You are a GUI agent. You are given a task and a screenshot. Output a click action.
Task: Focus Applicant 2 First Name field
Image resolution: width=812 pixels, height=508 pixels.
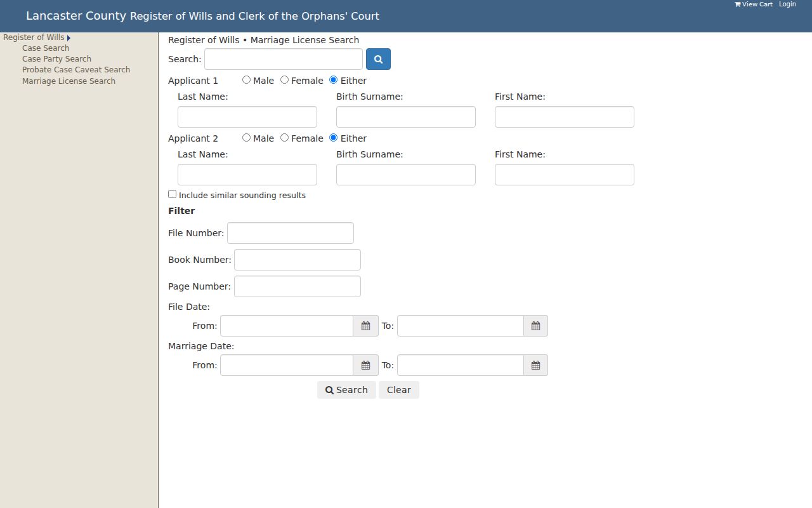565,175
